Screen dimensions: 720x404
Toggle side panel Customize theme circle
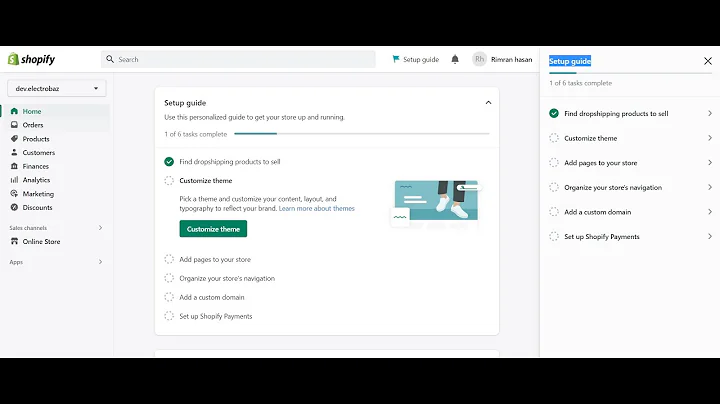[x=554, y=138]
